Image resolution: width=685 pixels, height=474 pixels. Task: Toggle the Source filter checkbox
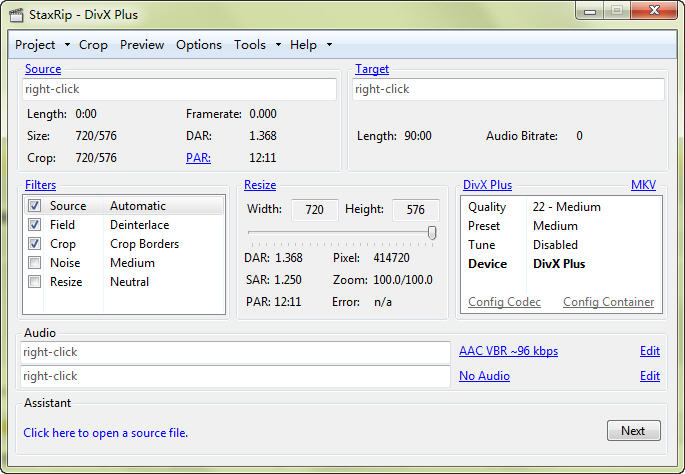click(x=35, y=206)
